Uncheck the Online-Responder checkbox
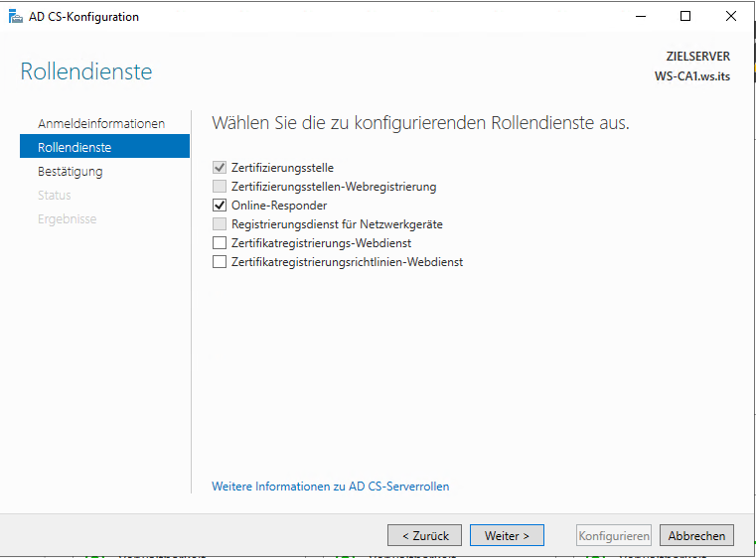 coord(220,206)
